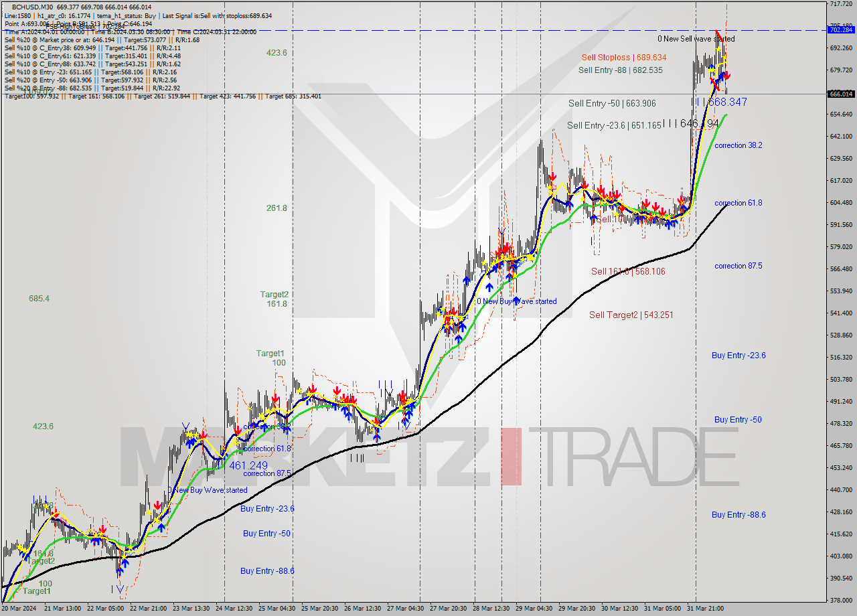
Task: Click the 'Sell %10 @ C_Entry61: 621.339' line
Action: pyautogui.click(x=92, y=56)
